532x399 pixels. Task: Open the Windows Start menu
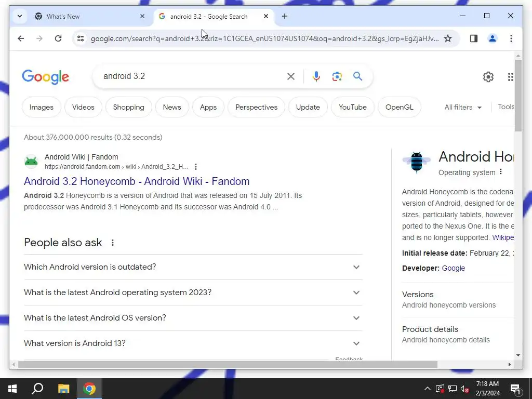point(12,389)
